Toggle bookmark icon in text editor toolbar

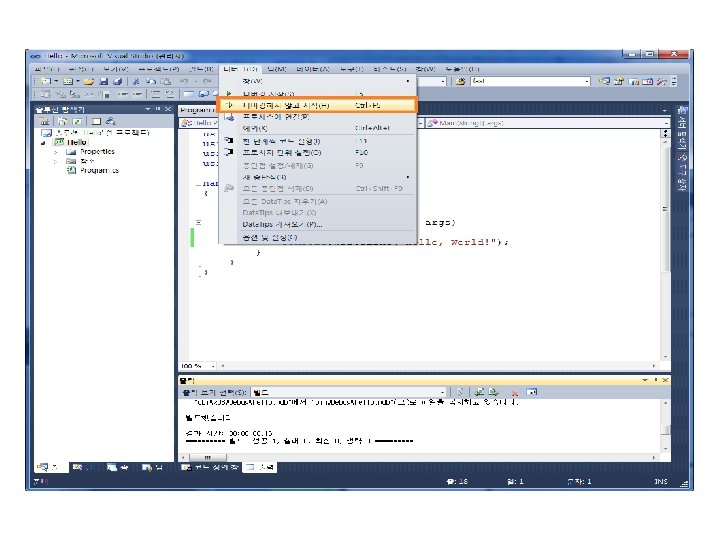[x=188, y=94]
